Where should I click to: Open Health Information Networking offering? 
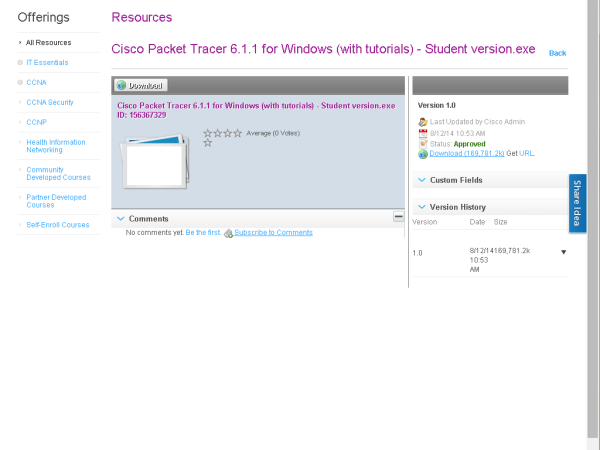pos(55,146)
